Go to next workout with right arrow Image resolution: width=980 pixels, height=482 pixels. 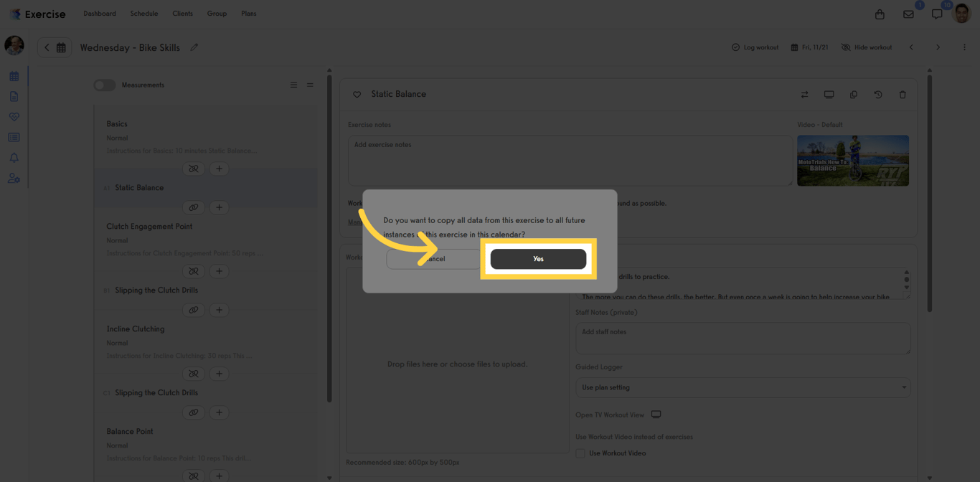(938, 47)
